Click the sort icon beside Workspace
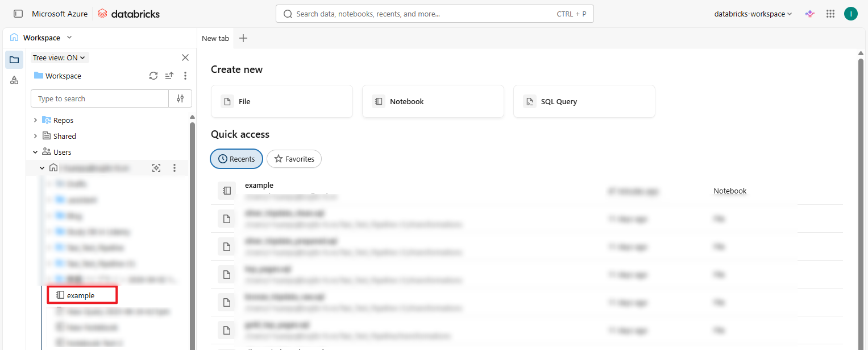This screenshot has height=350, width=868. point(169,76)
